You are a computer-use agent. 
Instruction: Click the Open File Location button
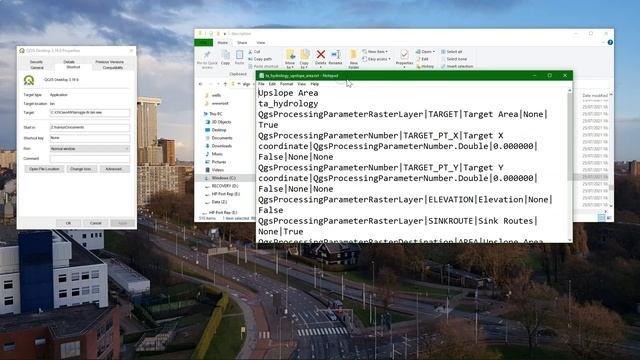(x=44, y=169)
